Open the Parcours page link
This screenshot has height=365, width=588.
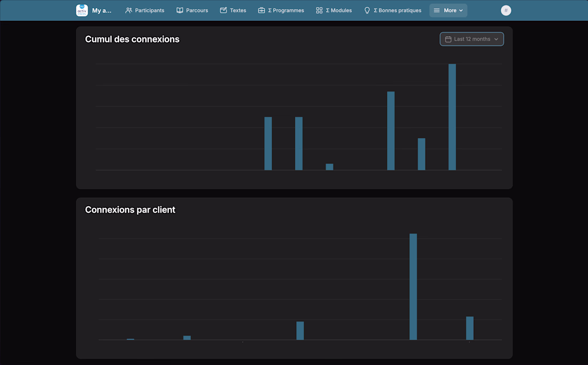click(x=192, y=10)
